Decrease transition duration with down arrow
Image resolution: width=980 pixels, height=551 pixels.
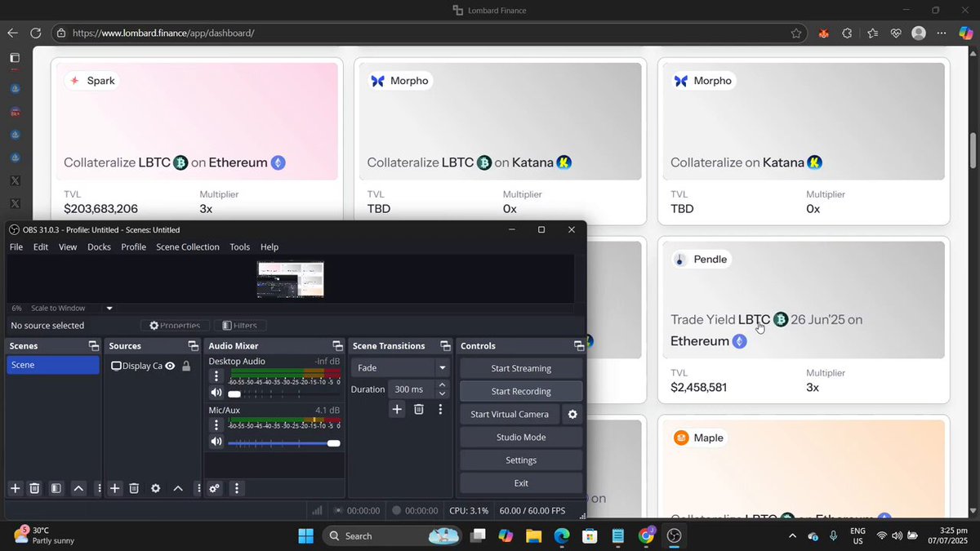click(x=443, y=393)
